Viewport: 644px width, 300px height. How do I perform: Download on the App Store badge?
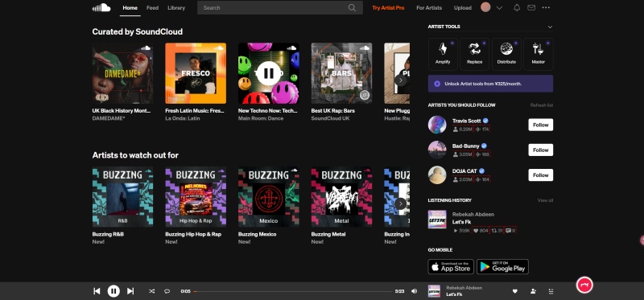pos(451,267)
